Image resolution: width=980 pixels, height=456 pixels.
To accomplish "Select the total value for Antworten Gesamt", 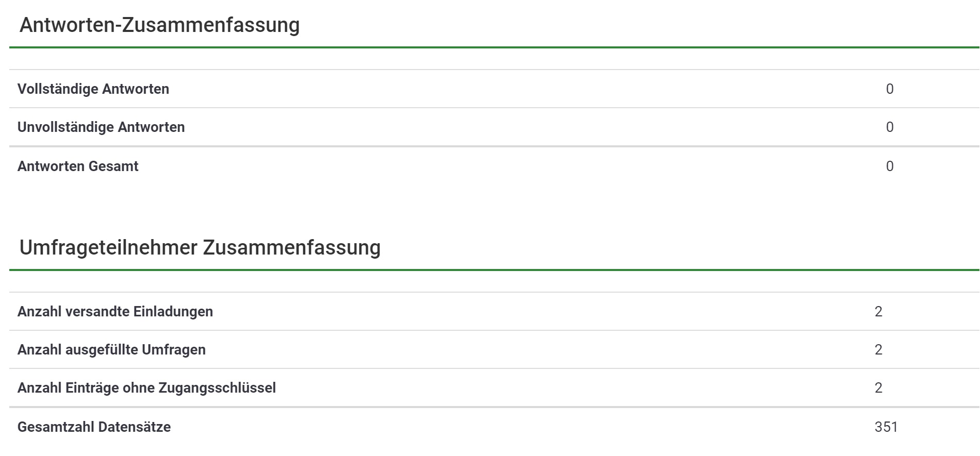I will [x=889, y=166].
